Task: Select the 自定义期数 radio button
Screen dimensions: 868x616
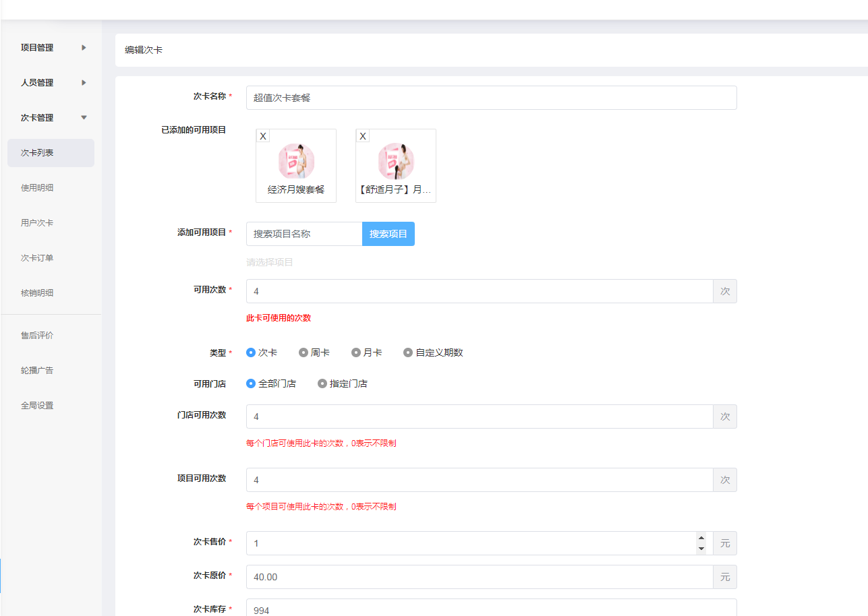Action: (408, 352)
